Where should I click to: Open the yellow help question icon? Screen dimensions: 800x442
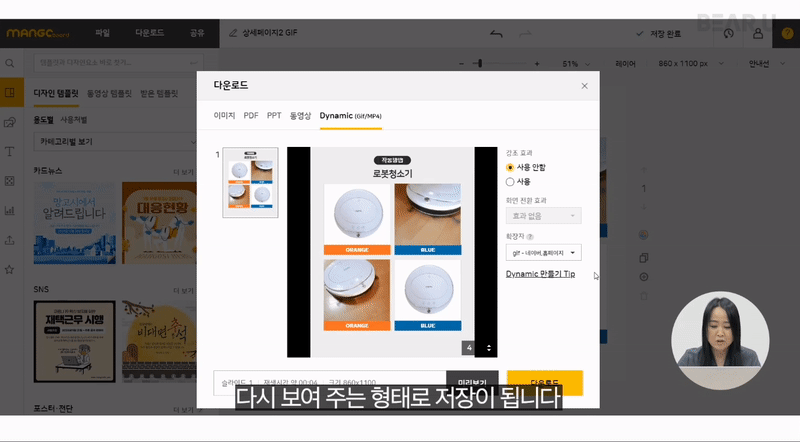787,33
